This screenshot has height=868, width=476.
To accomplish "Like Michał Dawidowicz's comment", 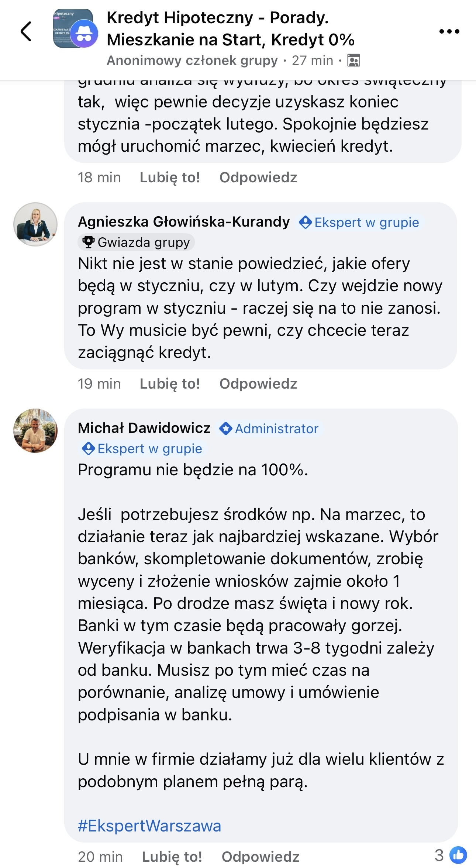I will (x=172, y=857).
